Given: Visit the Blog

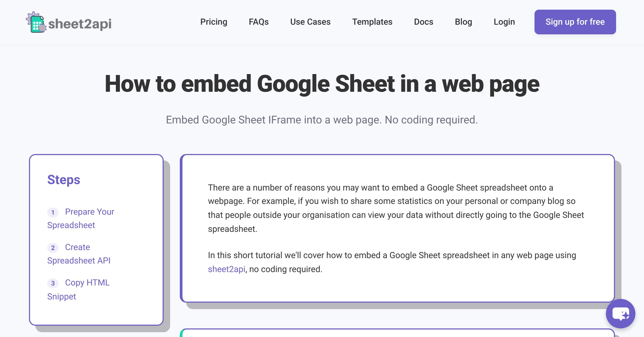Looking at the screenshot, I should click(x=463, y=22).
